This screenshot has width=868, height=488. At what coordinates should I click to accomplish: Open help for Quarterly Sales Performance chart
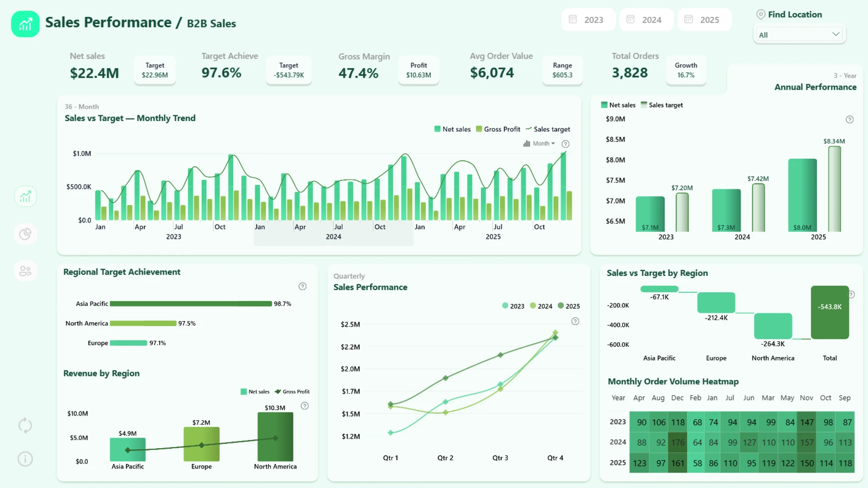[x=575, y=321]
